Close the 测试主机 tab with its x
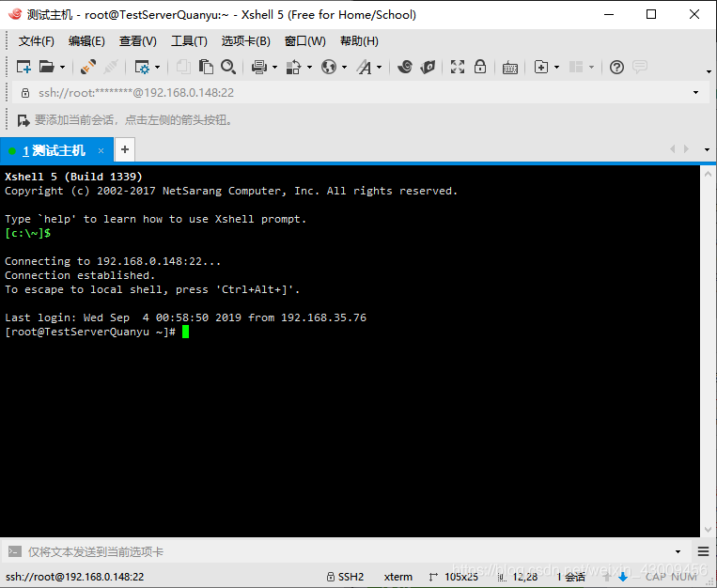 (101, 150)
